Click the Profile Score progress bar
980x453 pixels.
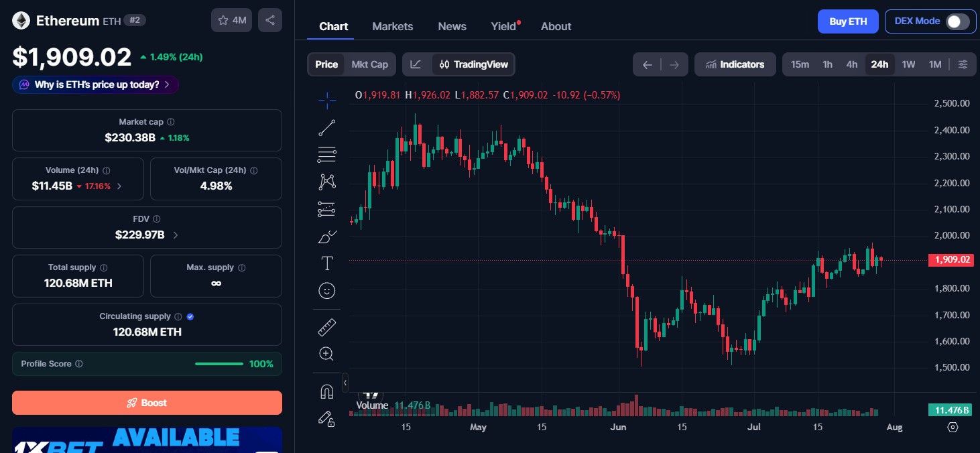click(219, 364)
